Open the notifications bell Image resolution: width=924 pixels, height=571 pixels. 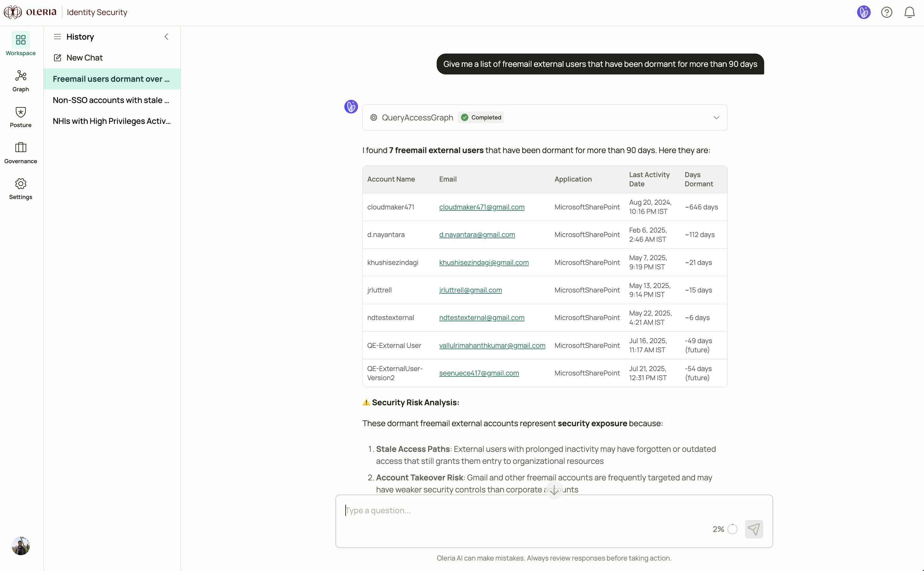point(909,12)
